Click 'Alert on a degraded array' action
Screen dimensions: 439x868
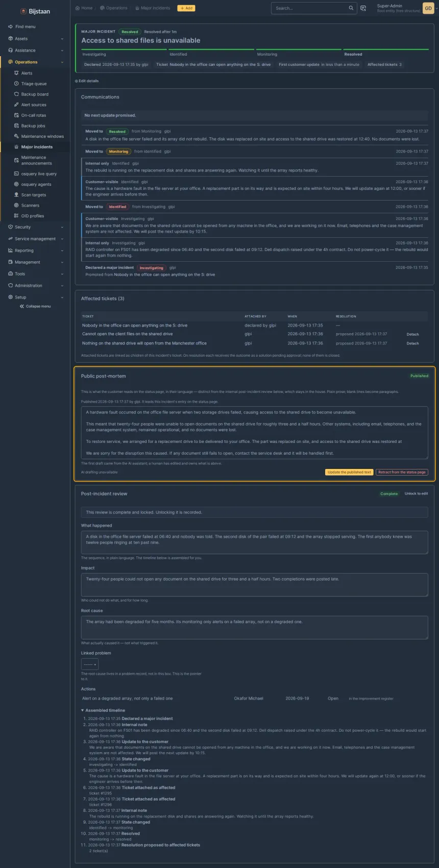click(128, 699)
